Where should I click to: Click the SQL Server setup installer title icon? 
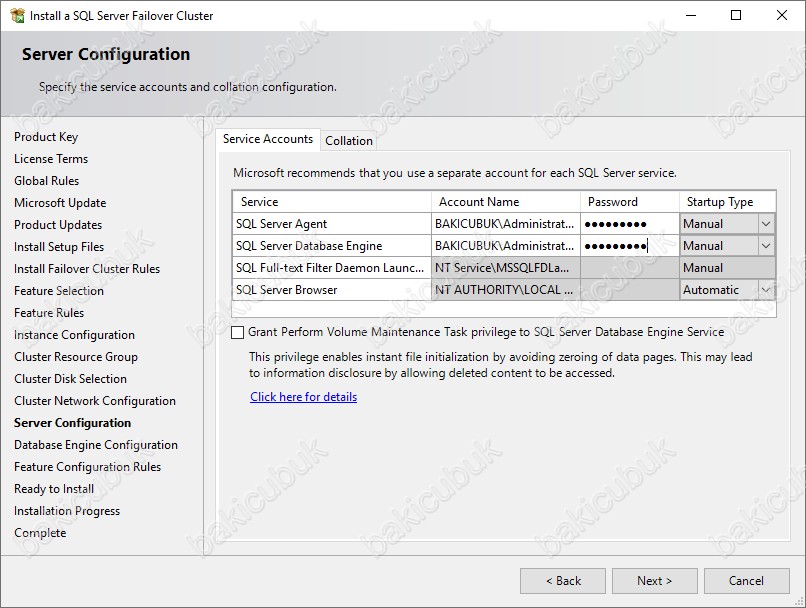click(17, 16)
